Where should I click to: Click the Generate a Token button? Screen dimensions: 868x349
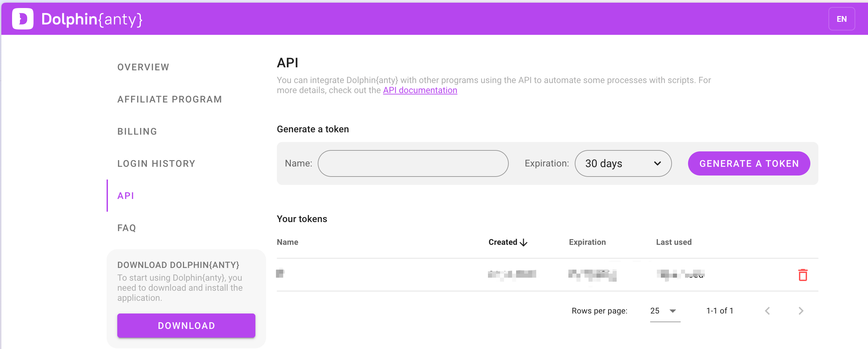(749, 163)
